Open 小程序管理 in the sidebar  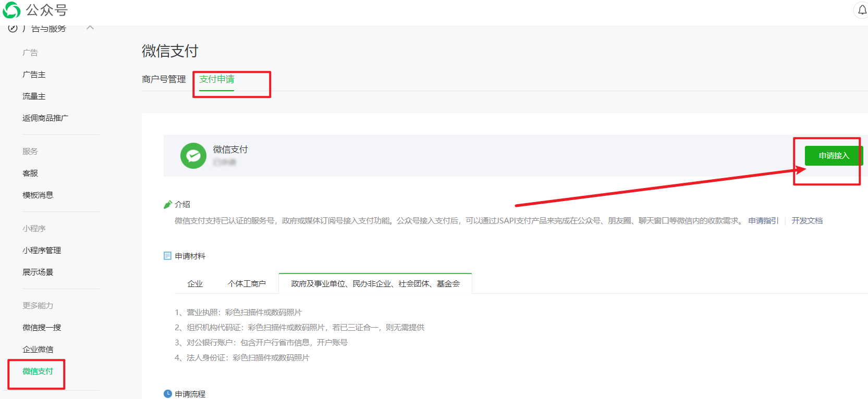(42, 251)
